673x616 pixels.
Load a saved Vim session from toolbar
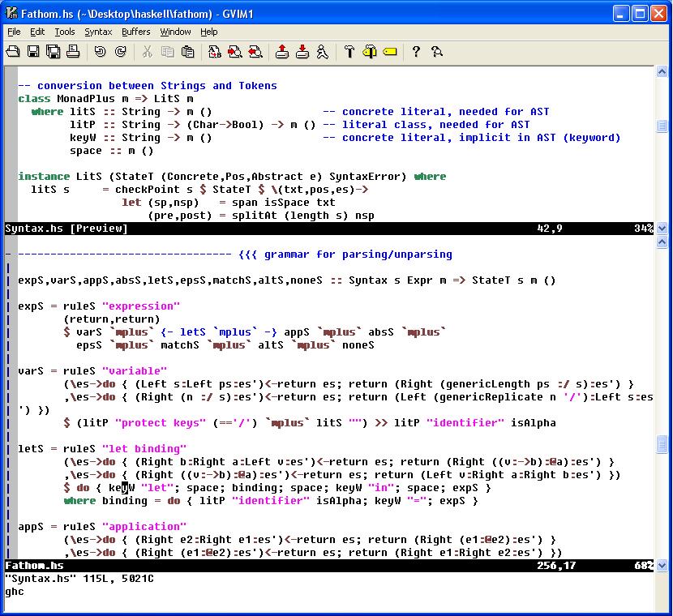click(283, 51)
